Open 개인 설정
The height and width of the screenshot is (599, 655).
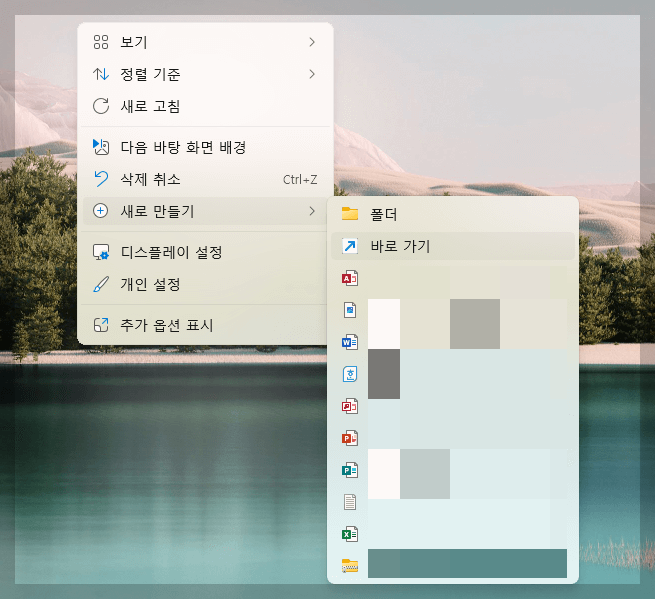205,284
